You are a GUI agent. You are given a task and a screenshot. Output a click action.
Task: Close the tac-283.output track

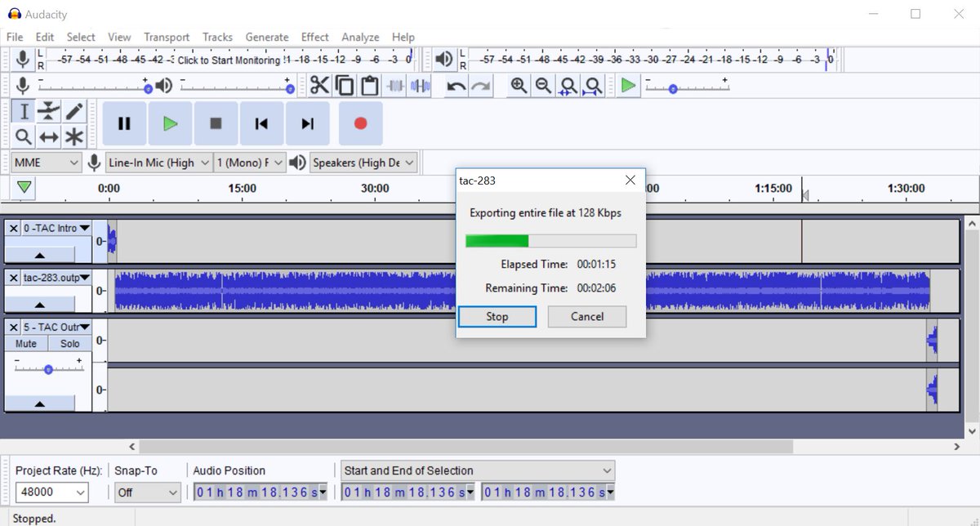click(x=13, y=278)
